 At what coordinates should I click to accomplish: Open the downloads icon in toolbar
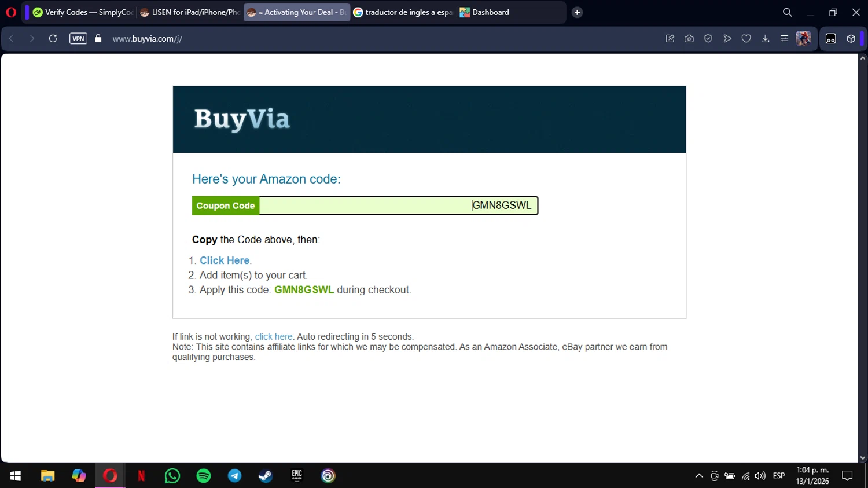765,39
